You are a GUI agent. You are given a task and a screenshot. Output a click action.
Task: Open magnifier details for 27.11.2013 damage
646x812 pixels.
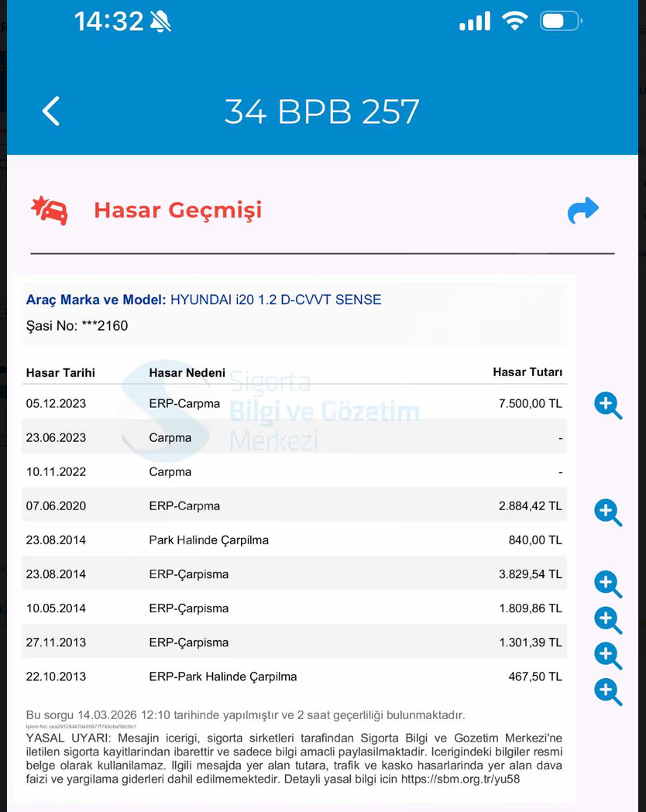pos(608,656)
